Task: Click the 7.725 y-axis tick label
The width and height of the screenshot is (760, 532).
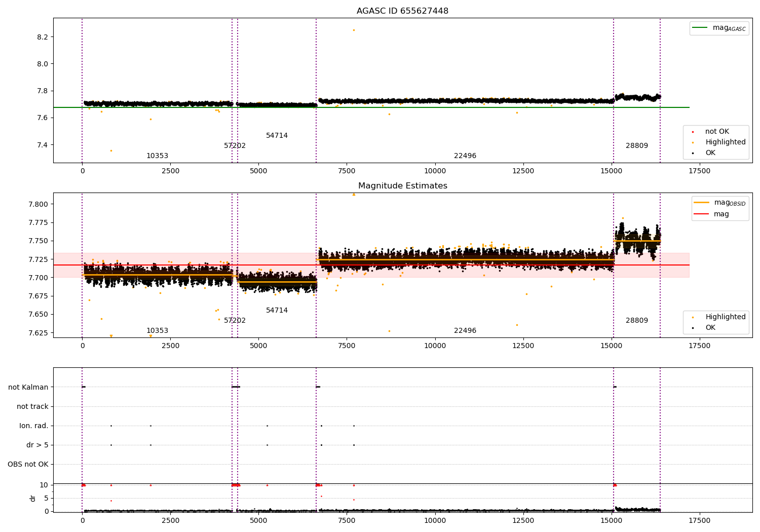Action: point(39,259)
